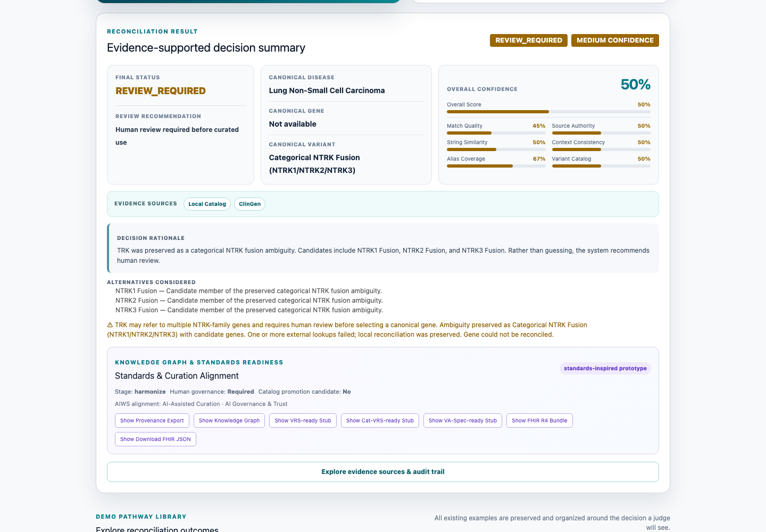
Task: Click 'Evidence-supported decision summary' heading
Action: point(206,48)
